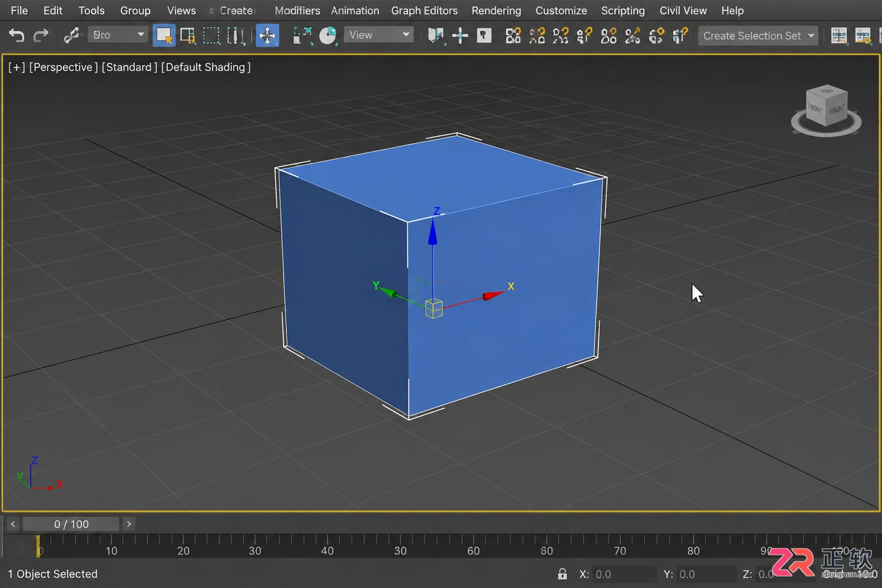Click the [Default Shading] viewport label
This screenshot has height=588, width=882.
[x=206, y=67]
